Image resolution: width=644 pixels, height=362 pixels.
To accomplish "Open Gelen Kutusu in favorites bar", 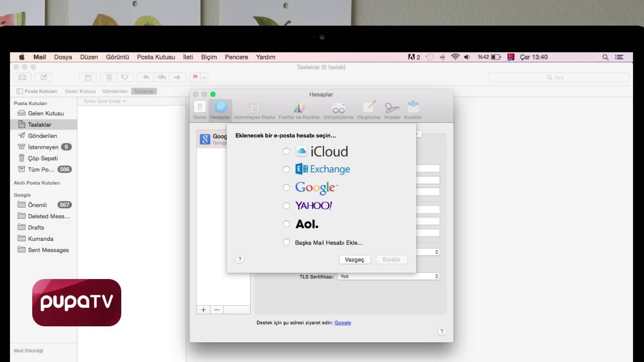I will [x=80, y=91].
